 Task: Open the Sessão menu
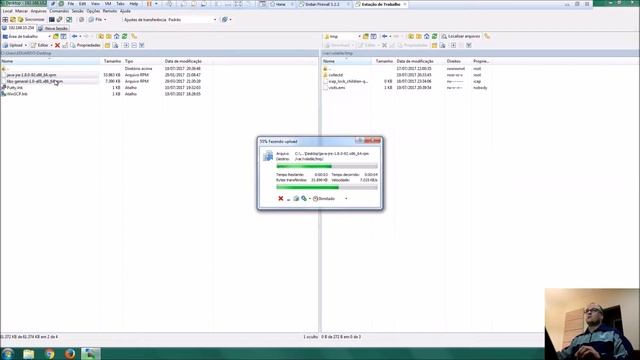(78, 11)
